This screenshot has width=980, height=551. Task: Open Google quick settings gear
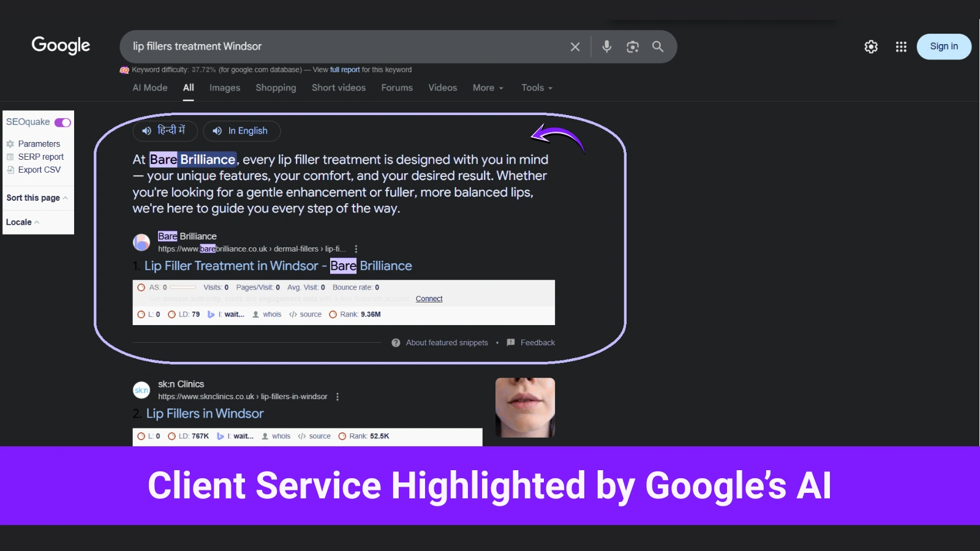coord(870,46)
